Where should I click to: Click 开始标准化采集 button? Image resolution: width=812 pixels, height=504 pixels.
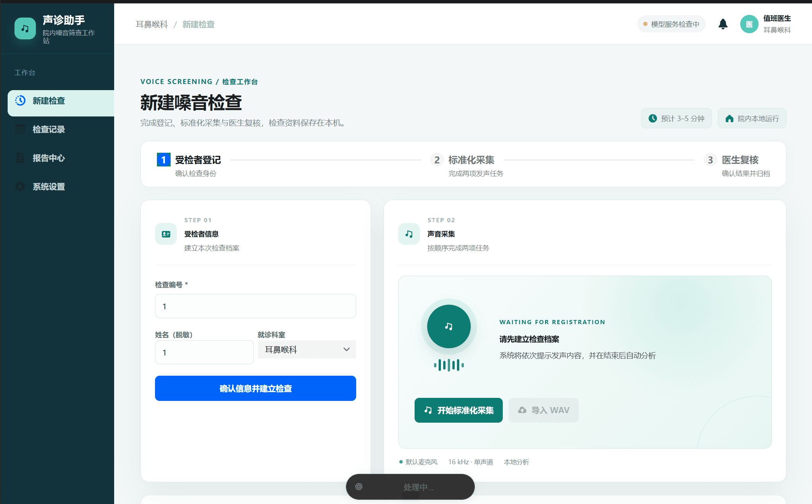pyautogui.click(x=458, y=410)
